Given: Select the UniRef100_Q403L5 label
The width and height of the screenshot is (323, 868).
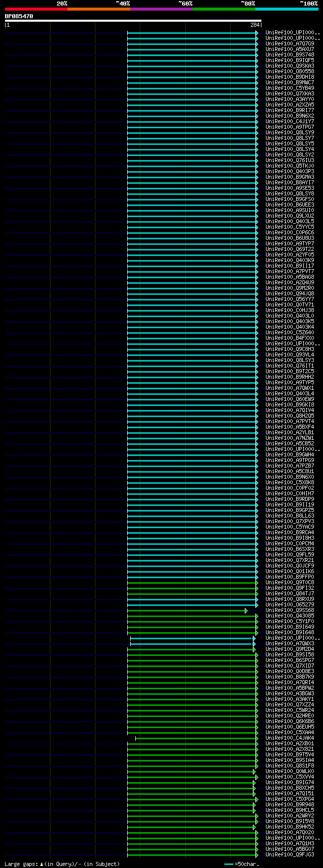Looking at the screenshot, I should click(290, 222).
